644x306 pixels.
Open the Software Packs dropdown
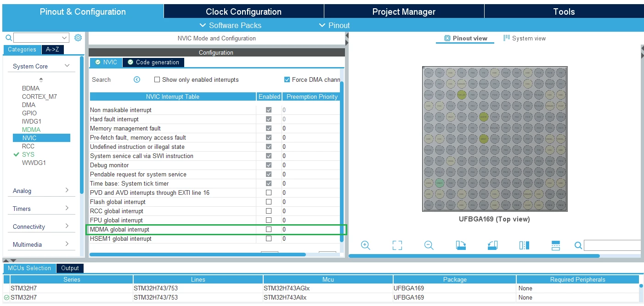coord(231,25)
